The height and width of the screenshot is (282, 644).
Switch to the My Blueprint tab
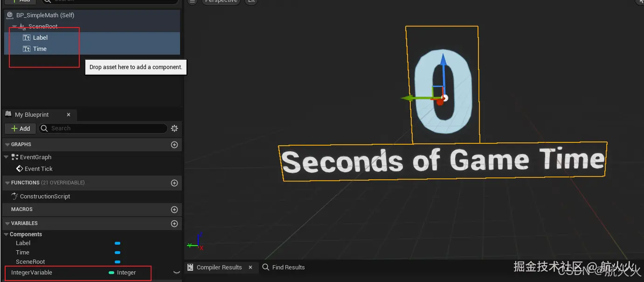pyautogui.click(x=32, y=114)
